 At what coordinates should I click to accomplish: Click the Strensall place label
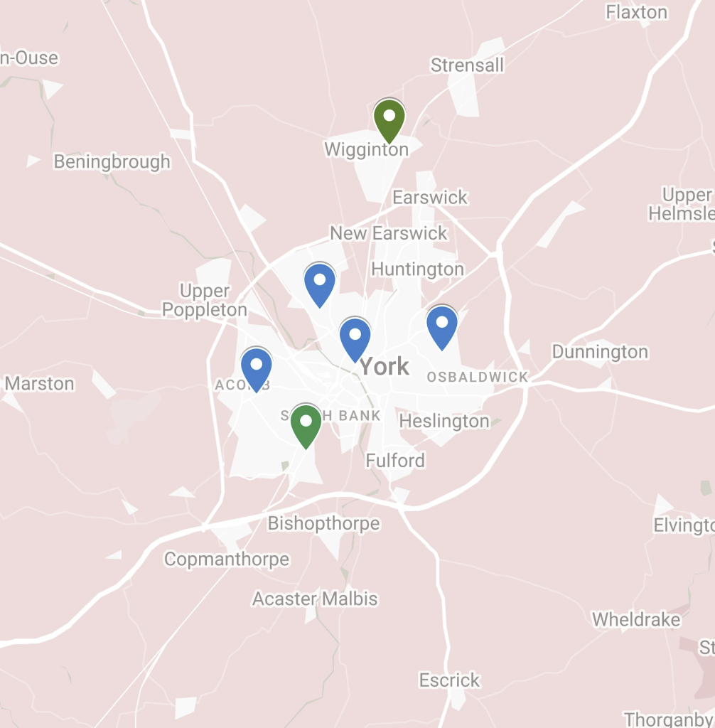pos(467,65)
